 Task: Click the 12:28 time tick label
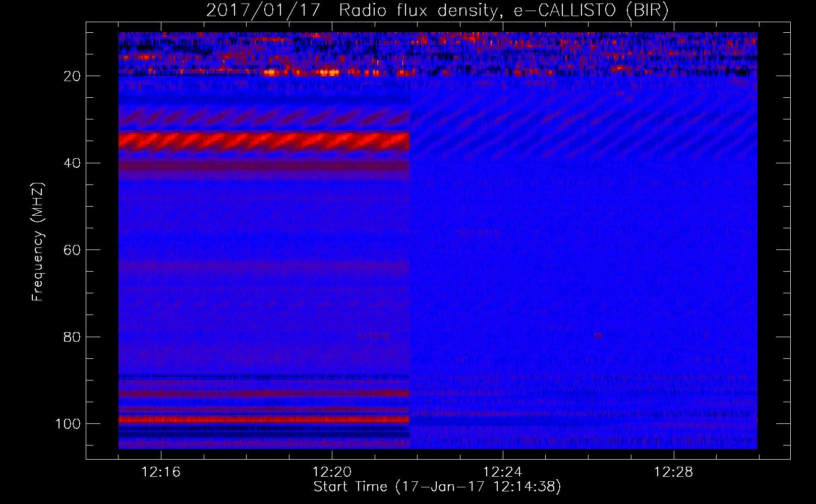(x=673, y=472)
